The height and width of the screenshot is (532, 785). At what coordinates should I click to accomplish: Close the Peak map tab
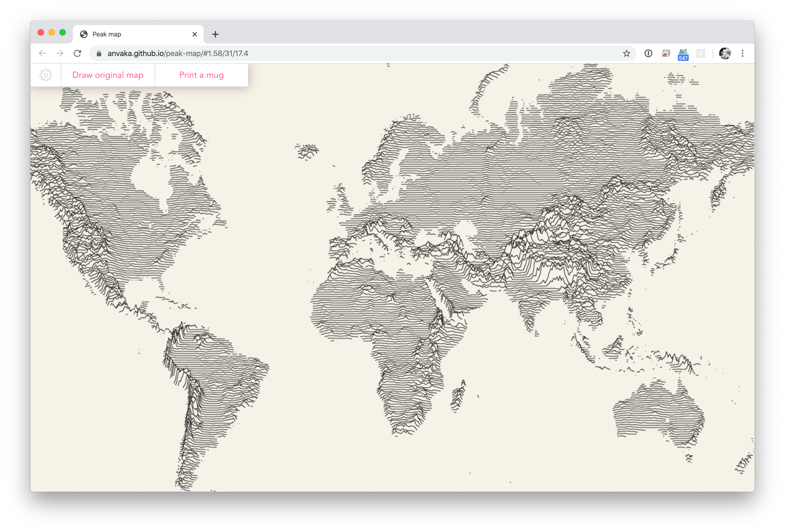194,34
